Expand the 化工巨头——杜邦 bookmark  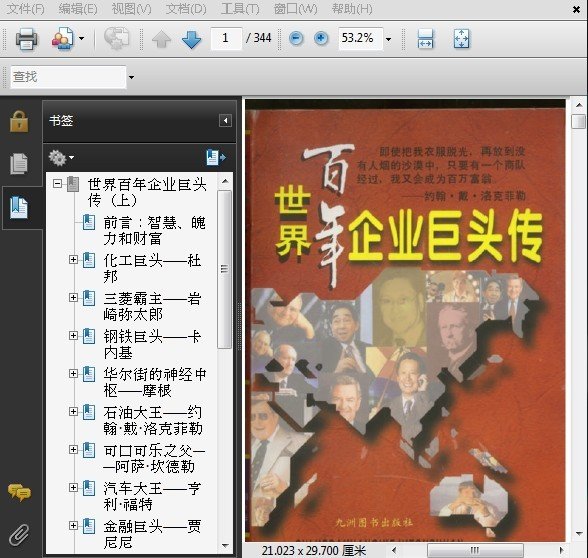coord(74,260)
